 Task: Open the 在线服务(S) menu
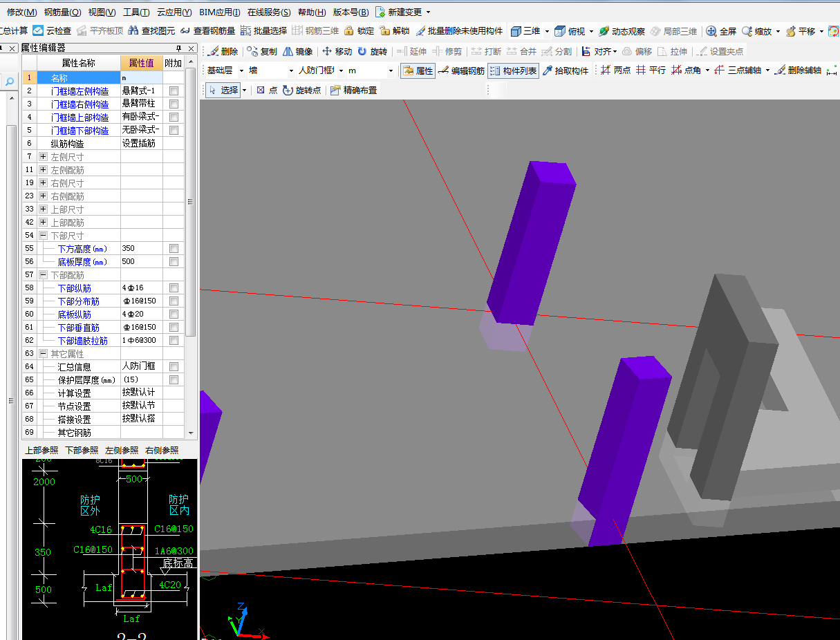click(269, 12)
